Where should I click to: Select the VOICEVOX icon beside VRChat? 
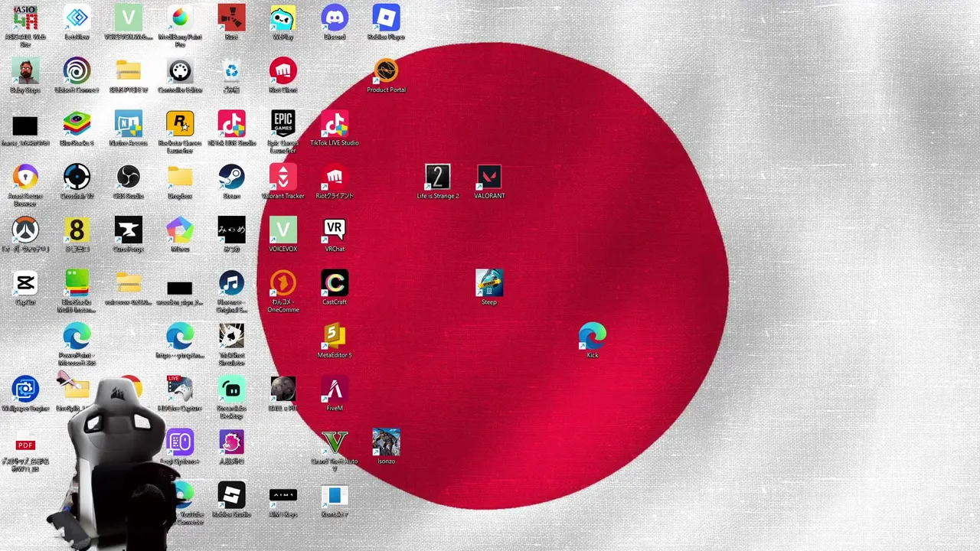pos(283,230)
